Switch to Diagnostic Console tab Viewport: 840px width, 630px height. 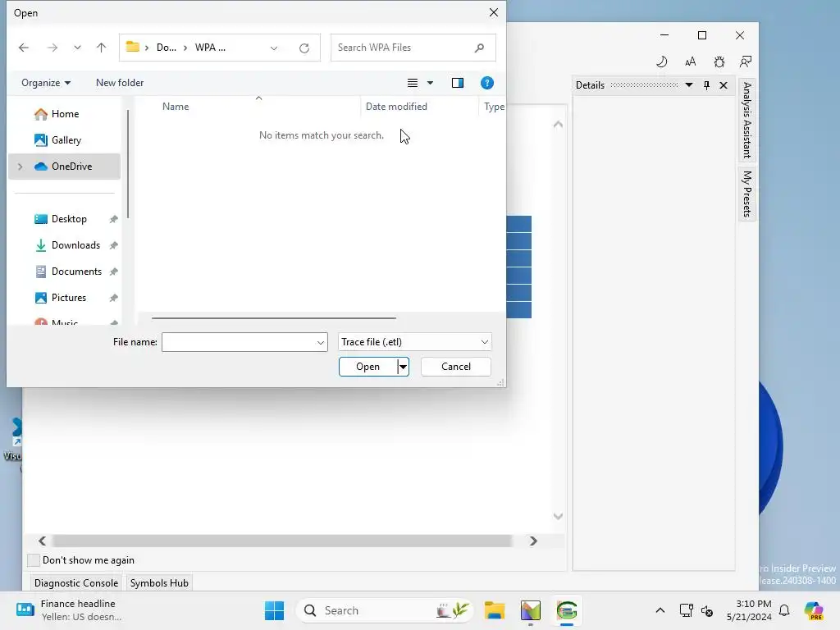[76, 583]
